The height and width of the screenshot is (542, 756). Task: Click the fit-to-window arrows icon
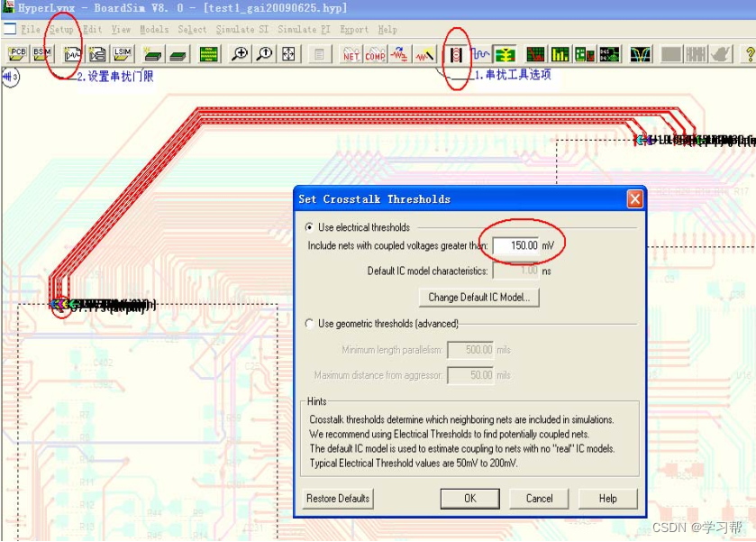(289, 54)
